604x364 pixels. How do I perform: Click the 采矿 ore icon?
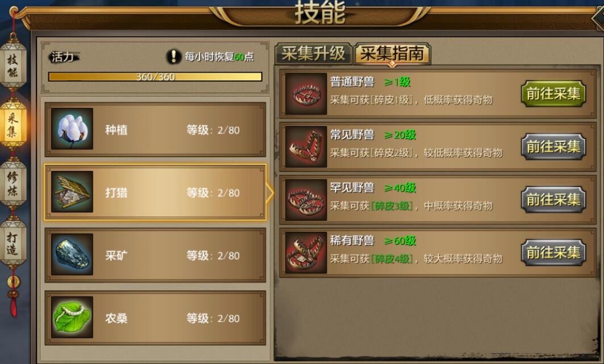(x=72, y=254)
